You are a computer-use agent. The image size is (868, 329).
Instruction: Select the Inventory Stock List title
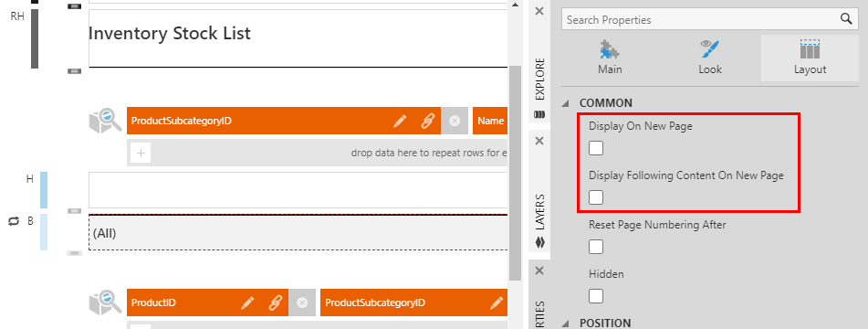click(170, 33)
